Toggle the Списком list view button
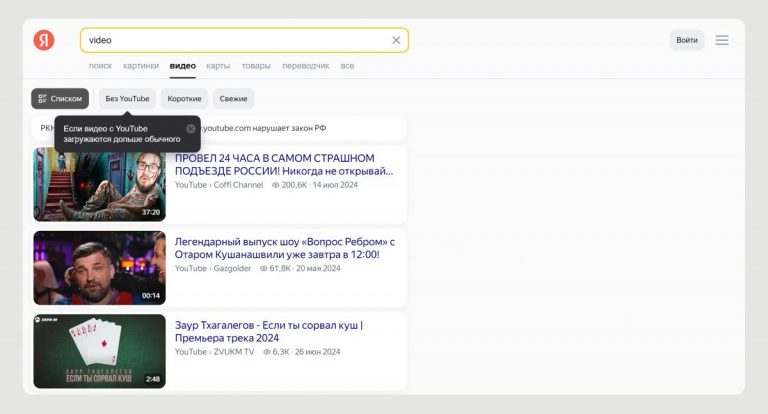Image resolution: width=768 pixels, height=414 pixels. [x=60, y=99]
